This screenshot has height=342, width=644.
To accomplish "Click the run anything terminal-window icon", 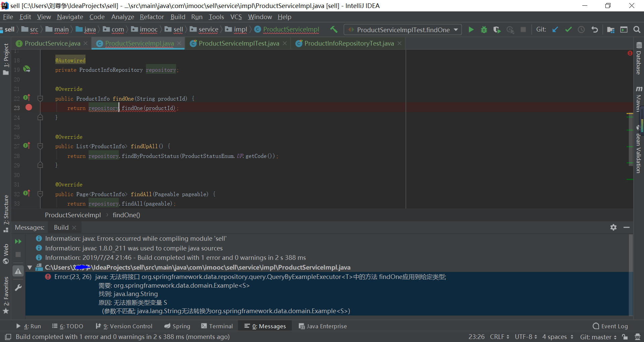I will pos(624,30).
